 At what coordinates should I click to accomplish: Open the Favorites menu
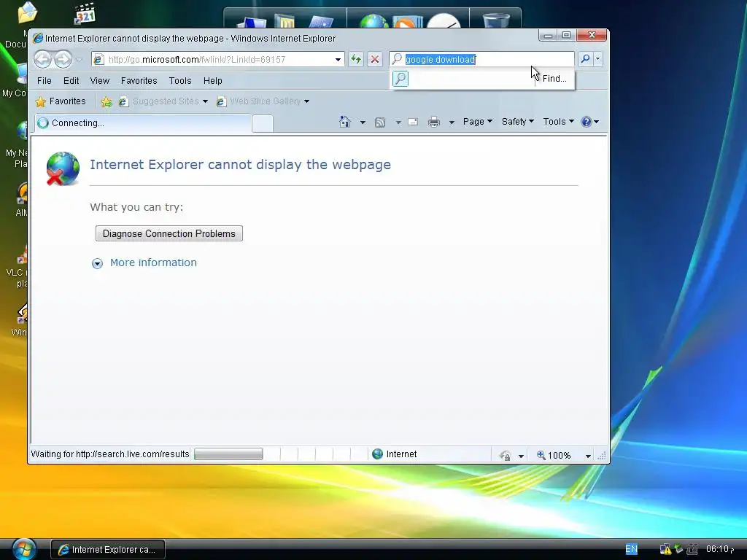pos(139,80)
